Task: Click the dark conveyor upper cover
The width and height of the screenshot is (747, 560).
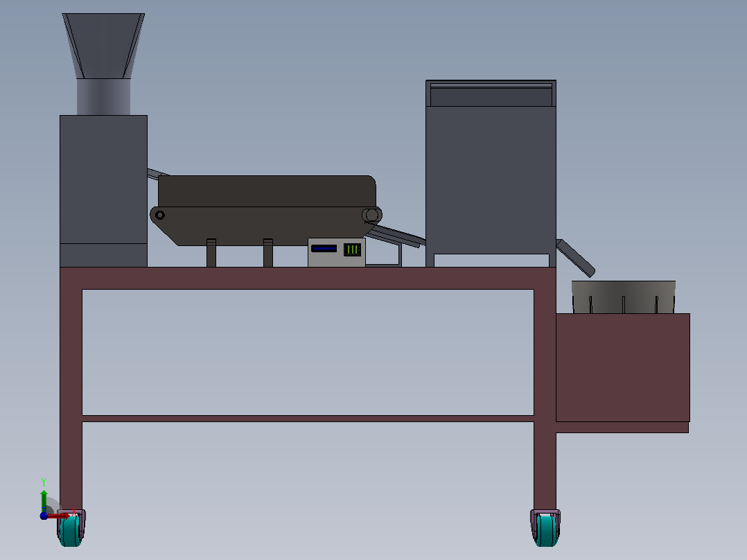Action: tap(267, 191)
